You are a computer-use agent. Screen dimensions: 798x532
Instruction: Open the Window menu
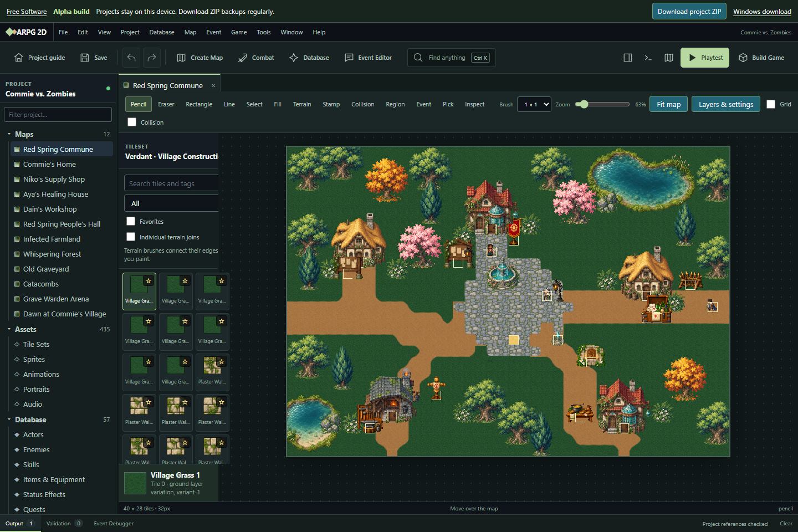[291, 32]
